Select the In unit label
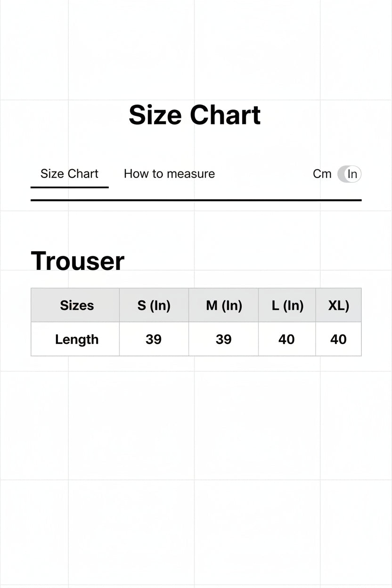Screen dimensions: 392x588 [352, 174]
